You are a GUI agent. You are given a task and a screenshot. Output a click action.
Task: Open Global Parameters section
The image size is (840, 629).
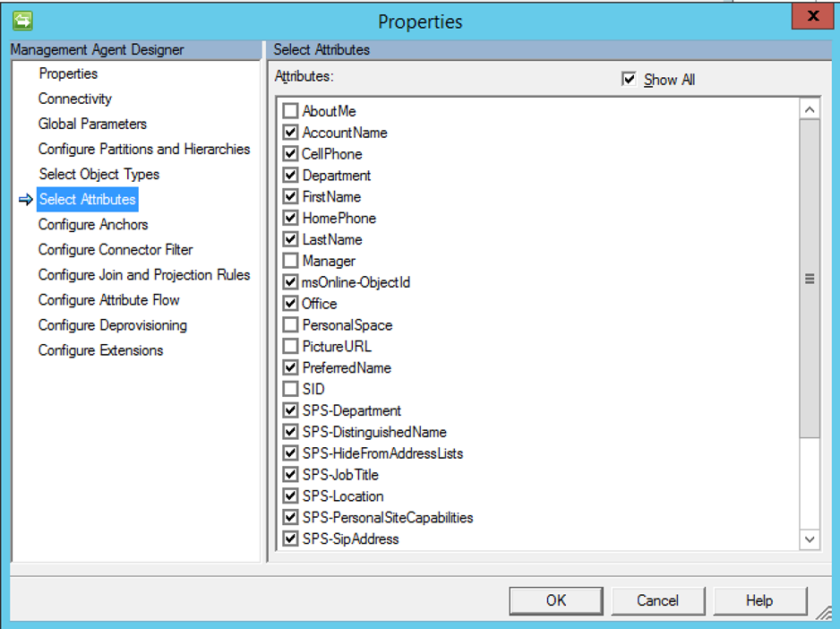point(92,124)
